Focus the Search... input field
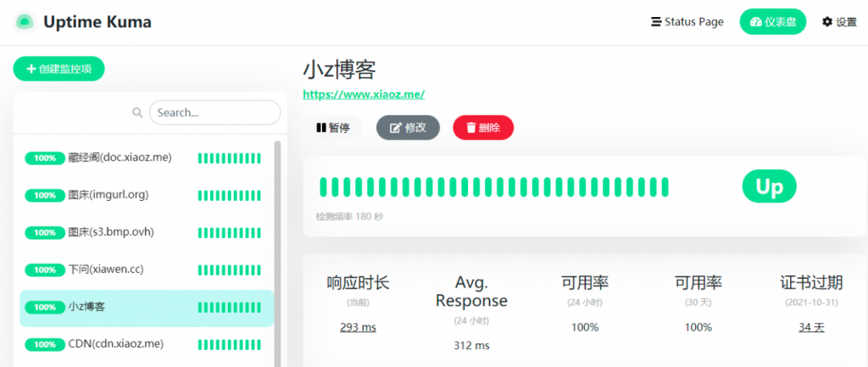Screen dimensions: 868x367 click(x=214, y=113)
